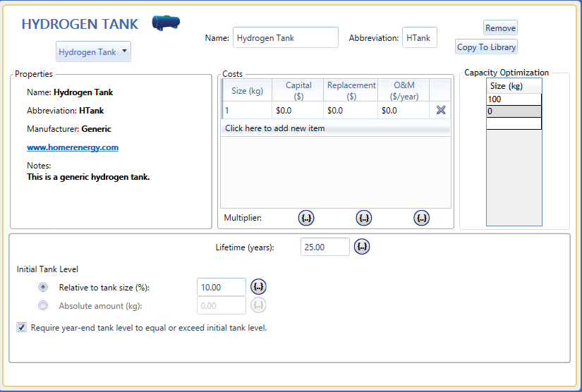The width and height of the screenshot is (582, 392).
Task: Edit Relative to tank size value 10.00
Action: click(222, 287)
